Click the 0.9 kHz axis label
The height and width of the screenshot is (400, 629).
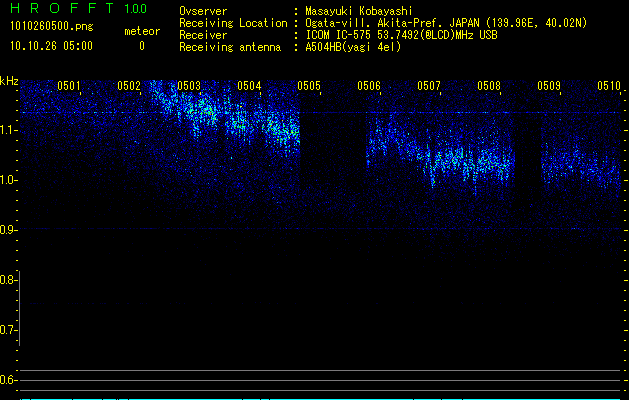7,230
